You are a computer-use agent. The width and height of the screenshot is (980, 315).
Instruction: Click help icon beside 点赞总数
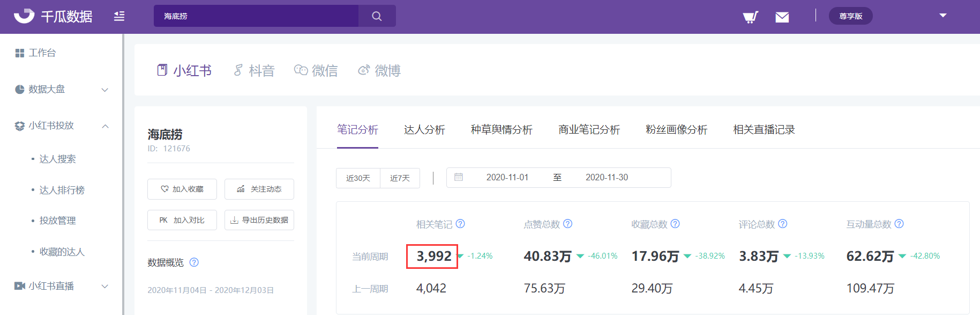[x=568, y=224]
